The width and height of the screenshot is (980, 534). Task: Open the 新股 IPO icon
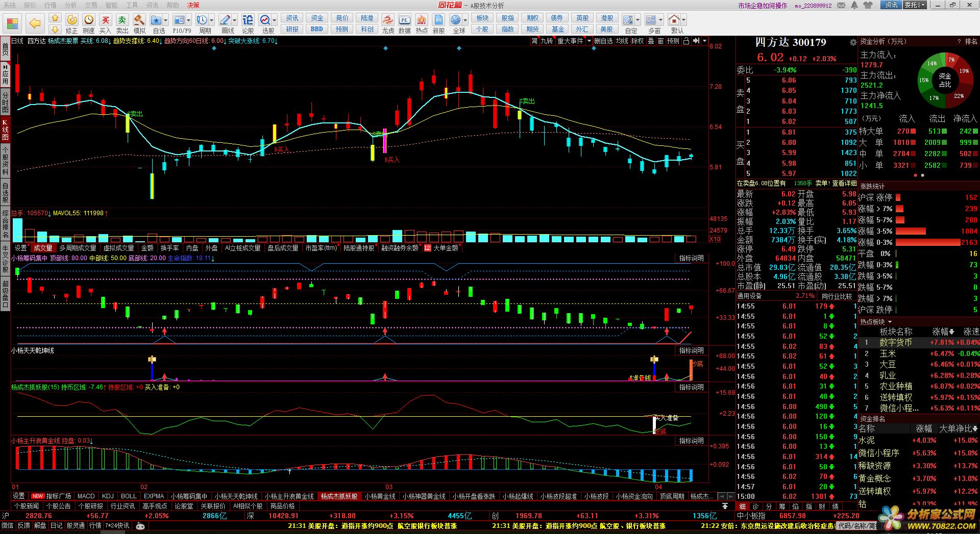point(438,20)
